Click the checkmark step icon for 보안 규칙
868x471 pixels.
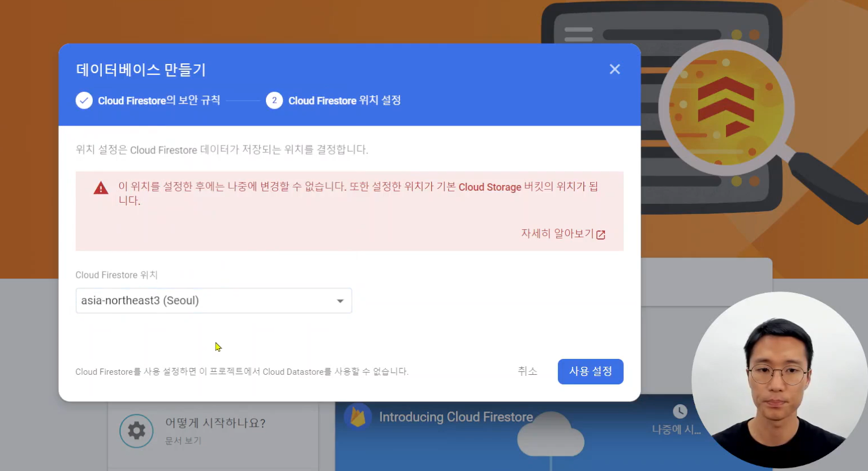(x=84, y=101)
